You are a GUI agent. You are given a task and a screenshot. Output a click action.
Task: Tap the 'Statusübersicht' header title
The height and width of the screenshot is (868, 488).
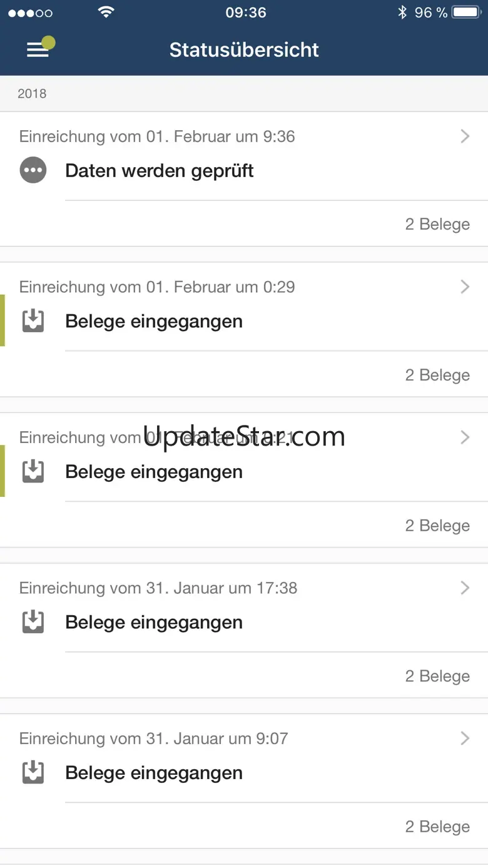244,50
